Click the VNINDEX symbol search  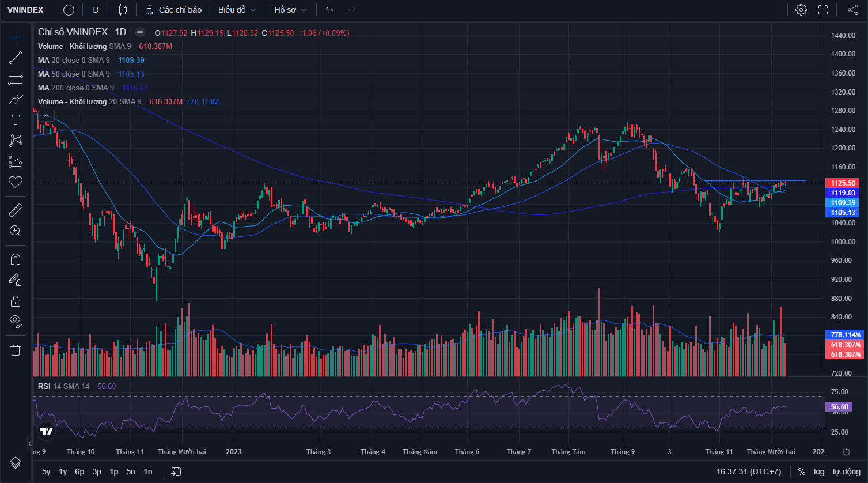(x=25, y=10)
